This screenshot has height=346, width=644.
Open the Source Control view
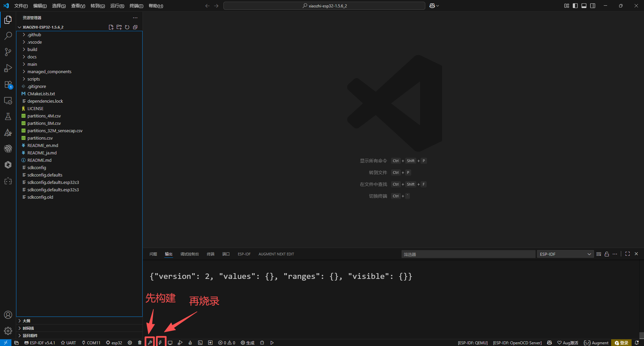click(8, 52)
